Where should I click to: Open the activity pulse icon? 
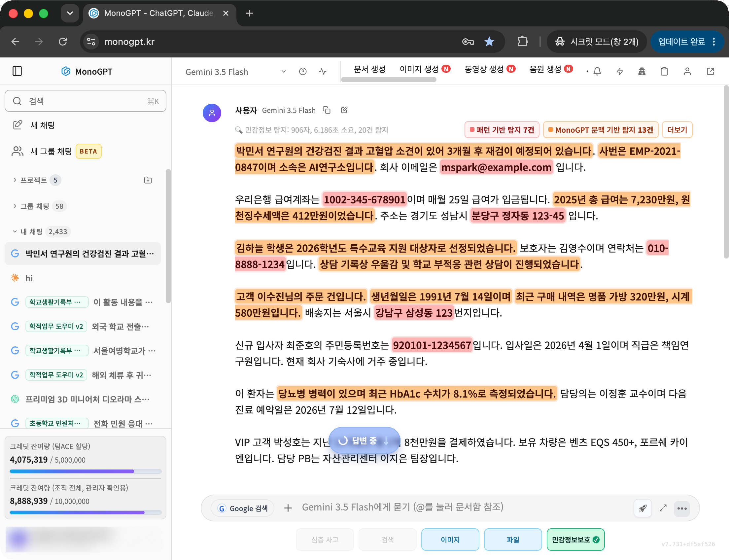(x=322, y=71)
